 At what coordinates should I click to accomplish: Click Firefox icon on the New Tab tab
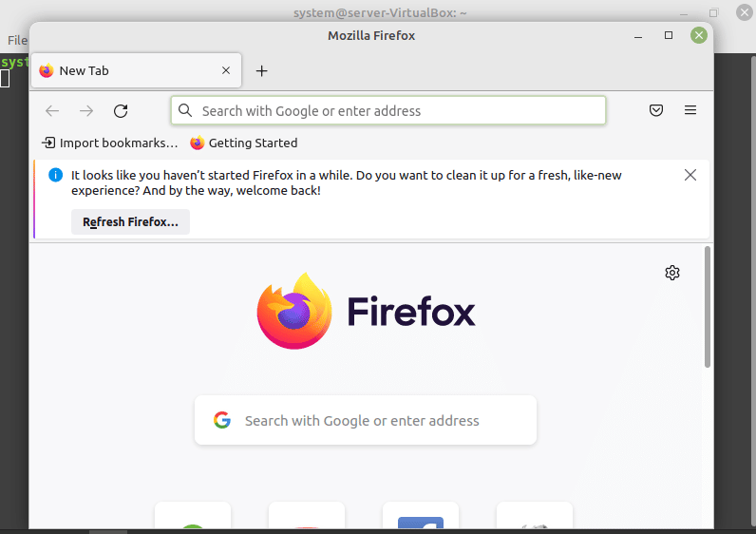tap(47, 70)
